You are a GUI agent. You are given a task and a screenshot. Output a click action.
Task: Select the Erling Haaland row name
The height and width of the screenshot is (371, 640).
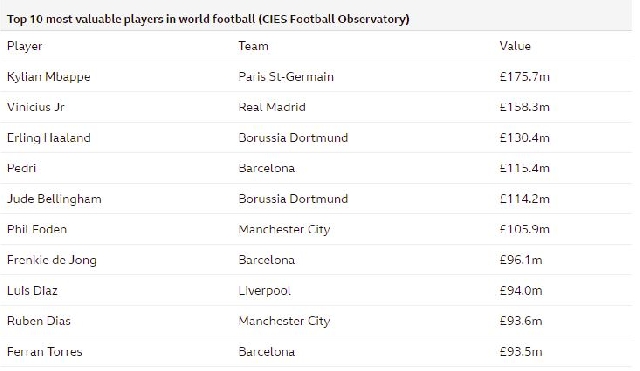coord(49,138)
